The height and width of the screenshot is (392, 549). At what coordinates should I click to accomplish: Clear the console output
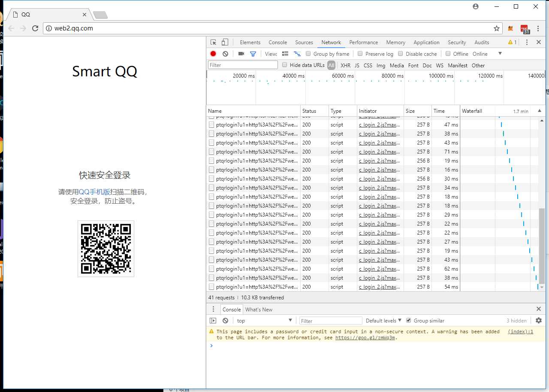(225, 320)
